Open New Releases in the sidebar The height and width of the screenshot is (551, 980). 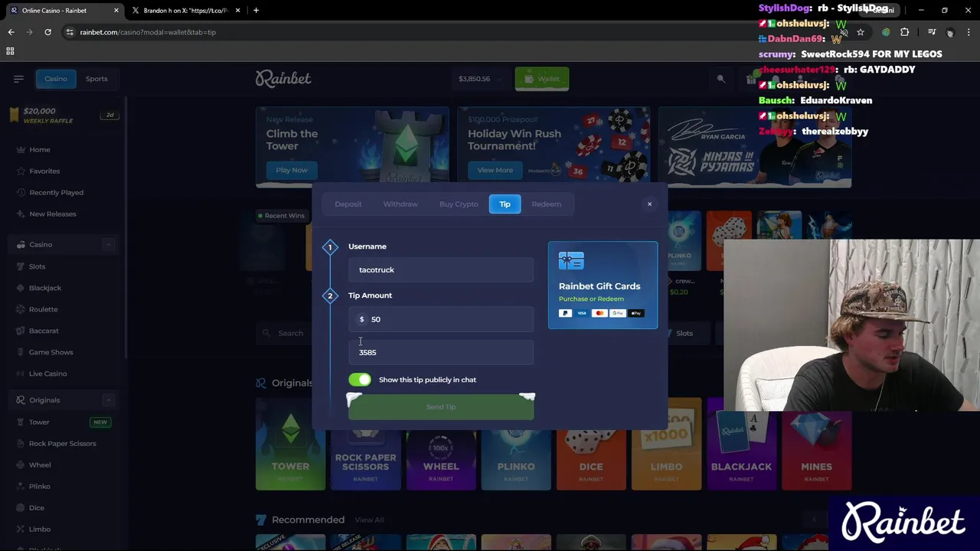point(52,214)
